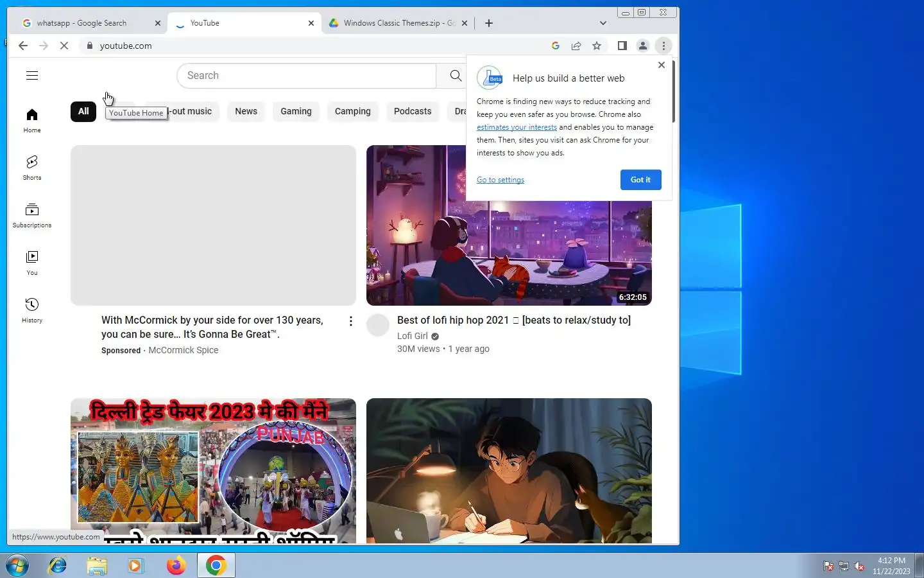Open the Lofi Girl channel avatar
Image resolution: width=924 pixels, height=578 pixels.
pos(378,325)
